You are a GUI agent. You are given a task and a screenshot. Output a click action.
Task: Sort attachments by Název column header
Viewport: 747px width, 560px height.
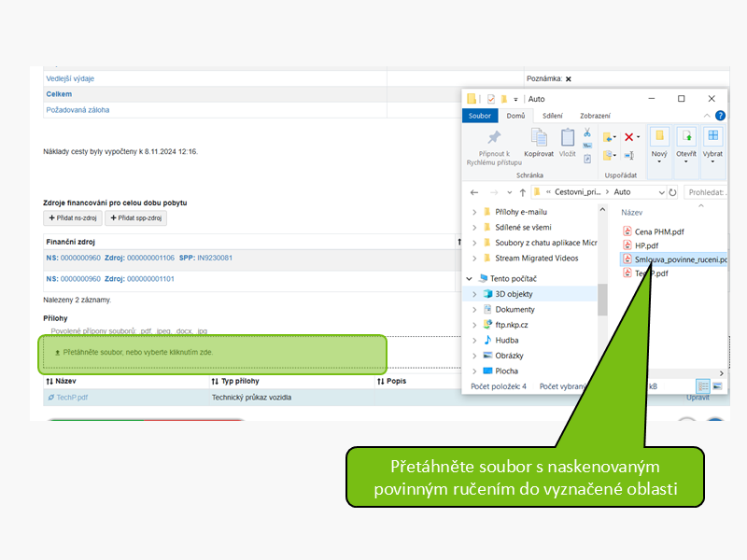point(61,382)
